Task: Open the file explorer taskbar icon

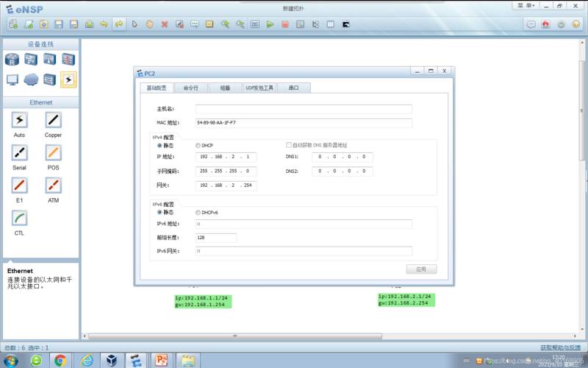Action: tap(188, 361)
